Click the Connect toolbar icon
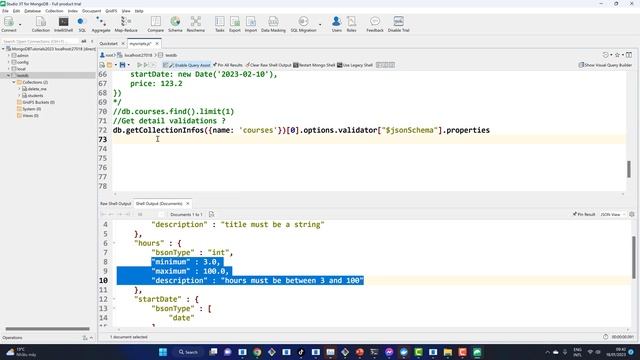 [9, 24]
